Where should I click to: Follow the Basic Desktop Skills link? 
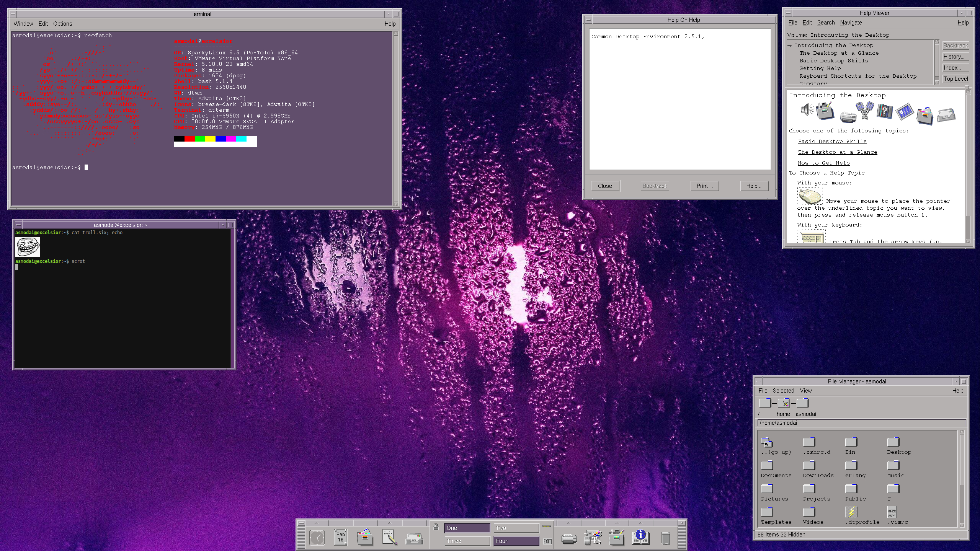[x=832, y=142]
